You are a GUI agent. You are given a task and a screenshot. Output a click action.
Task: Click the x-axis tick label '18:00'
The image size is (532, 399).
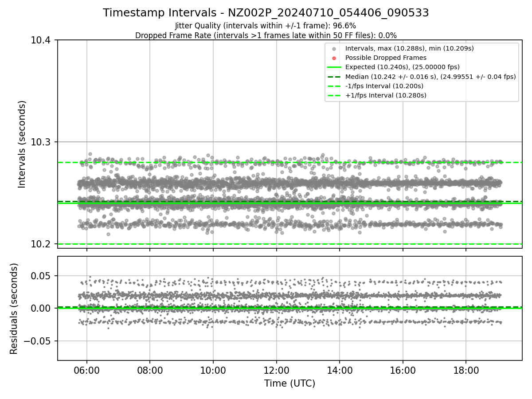[466, 371]
